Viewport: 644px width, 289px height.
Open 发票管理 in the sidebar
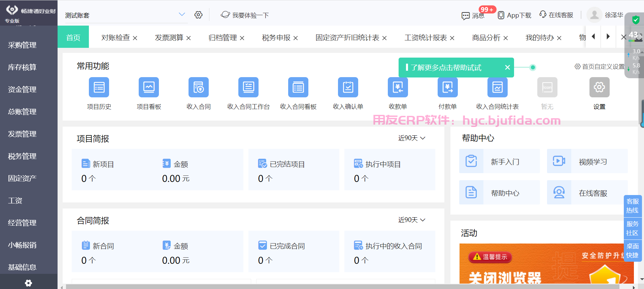[22, 134]
